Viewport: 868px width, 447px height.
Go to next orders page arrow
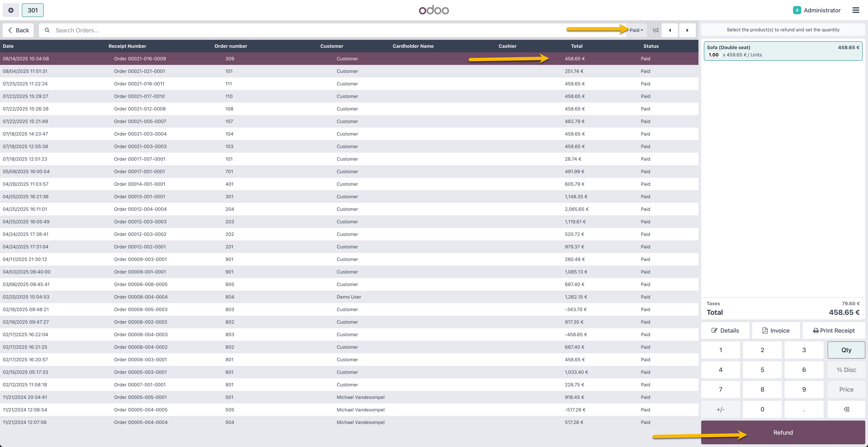tap(687, 30)
